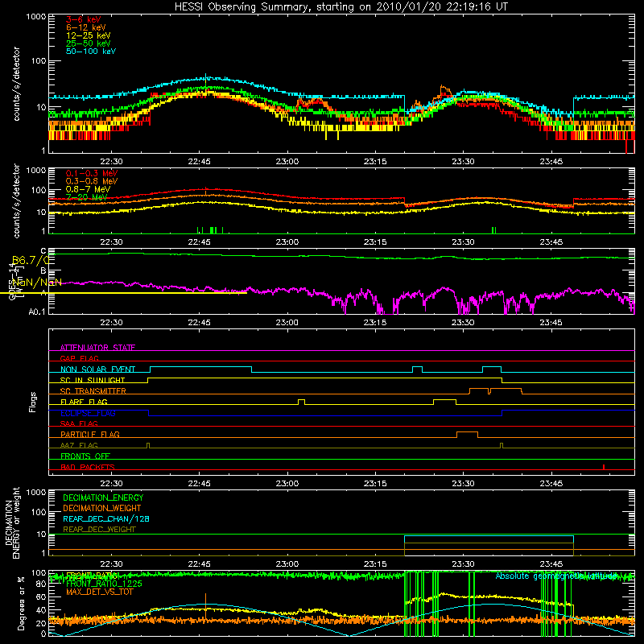Click the FRONT_RATIO_1225 legend entry
644x644 pixels.
coord(104,584)
